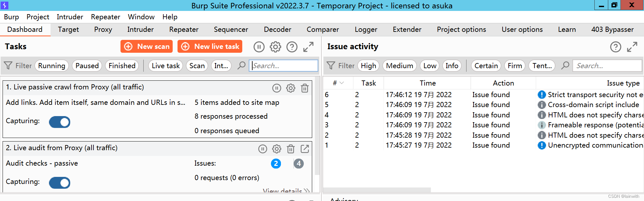
Task: Toggle the Firm confidence filter
Action: [x=515, y=66]
